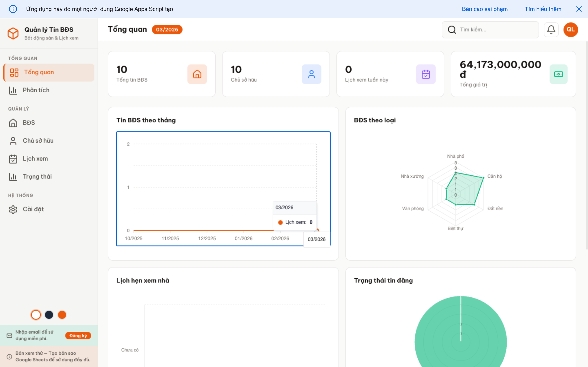Screen dimensions: 588x367
Task: Click the Đăng ký button
Action: 78,335
